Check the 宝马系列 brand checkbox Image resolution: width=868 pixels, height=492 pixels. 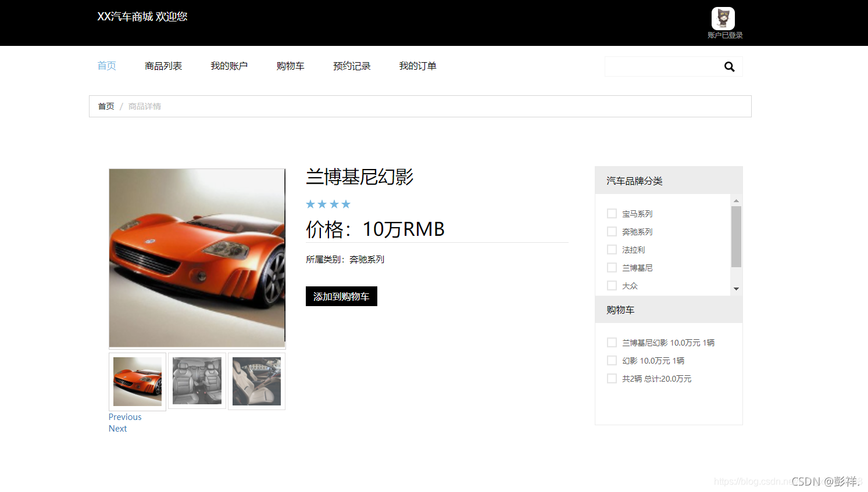612,213
